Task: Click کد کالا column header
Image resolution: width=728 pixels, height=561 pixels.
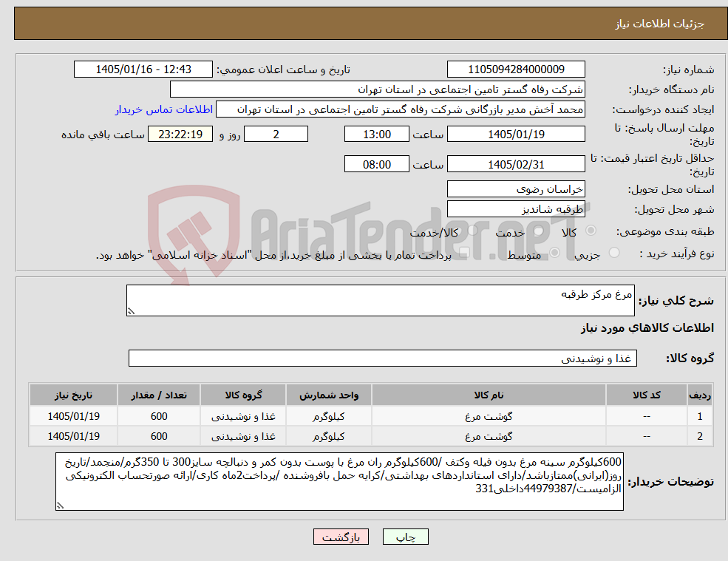Action: [x=646, y=395]
